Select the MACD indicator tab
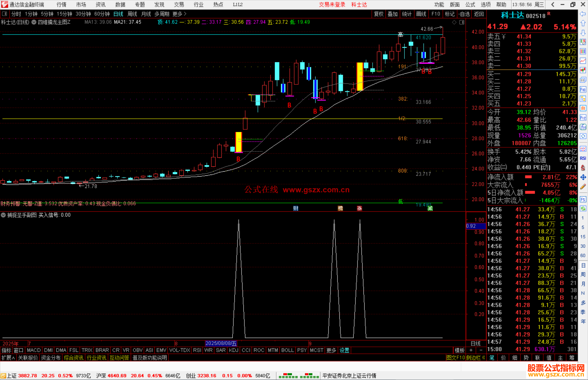 [x=34, y=350]
